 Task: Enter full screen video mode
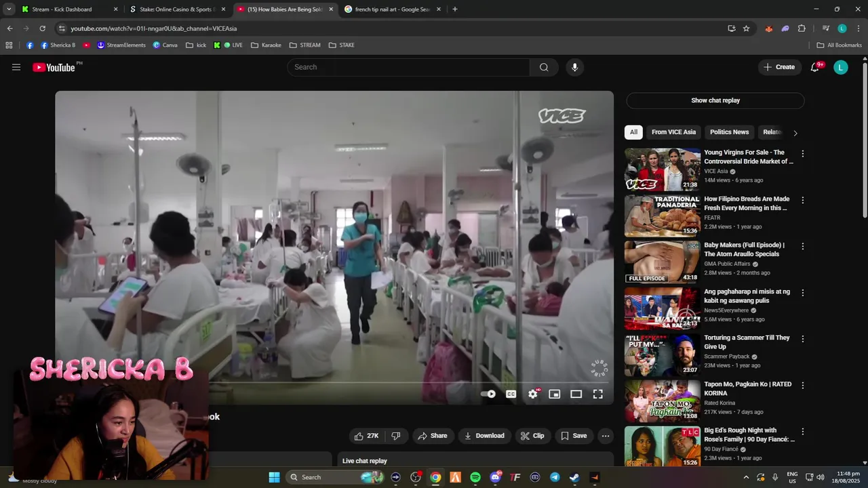598,394
